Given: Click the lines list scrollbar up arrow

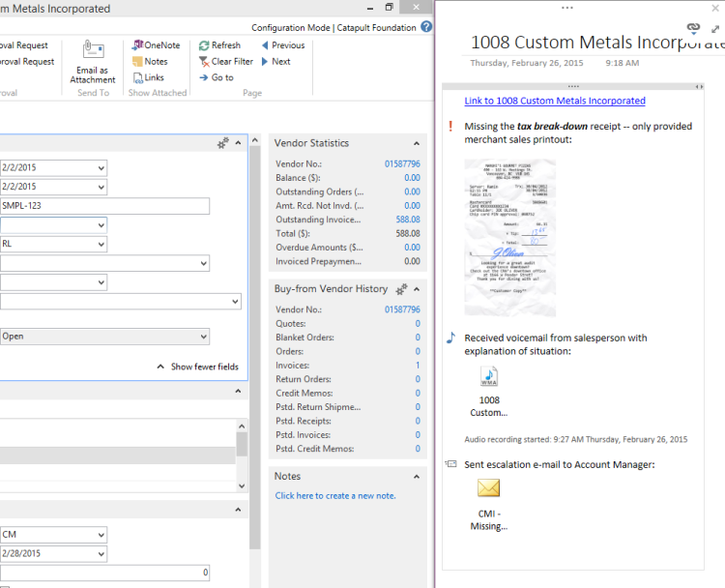Looking at the screenshot, I should [242, 426].
